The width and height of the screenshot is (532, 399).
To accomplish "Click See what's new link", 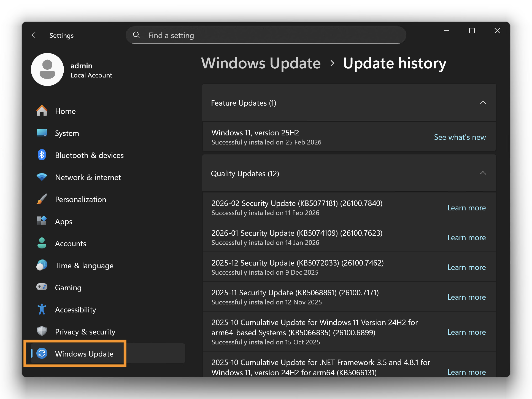I will pyautogui.click(x=460, y=137).
